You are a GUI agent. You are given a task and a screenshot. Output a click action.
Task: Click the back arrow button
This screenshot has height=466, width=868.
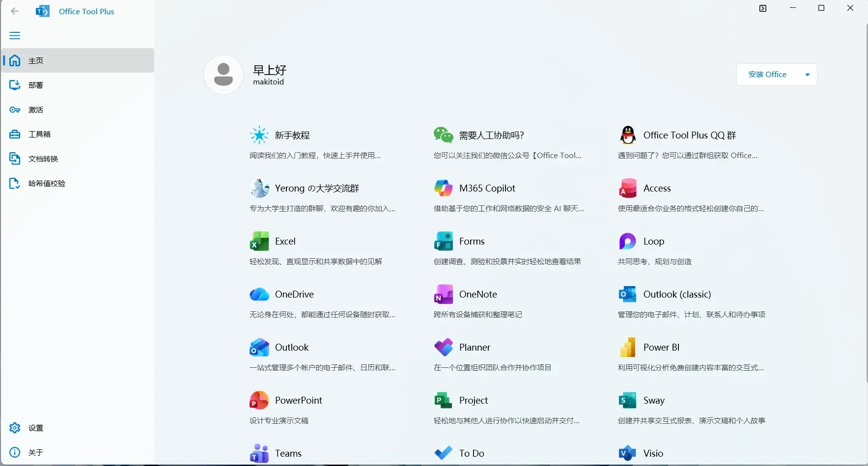click(15, 11)
